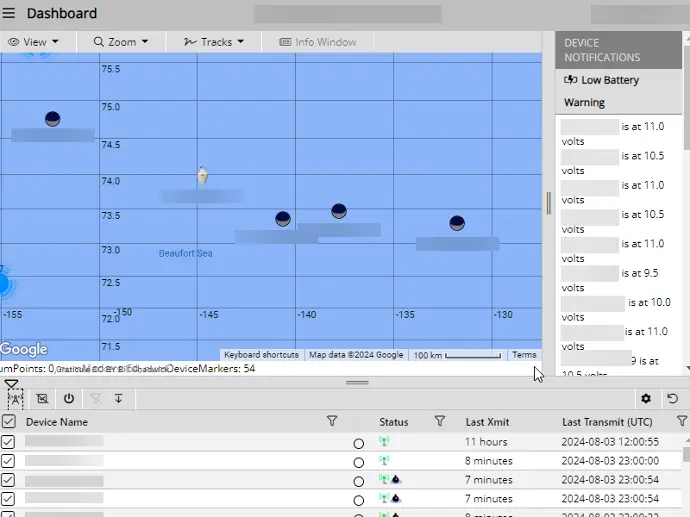Toggle the select-all checkbox in header
Image resolution: width=690 pixels, height=517 pixels.
(x=8, y=422)
